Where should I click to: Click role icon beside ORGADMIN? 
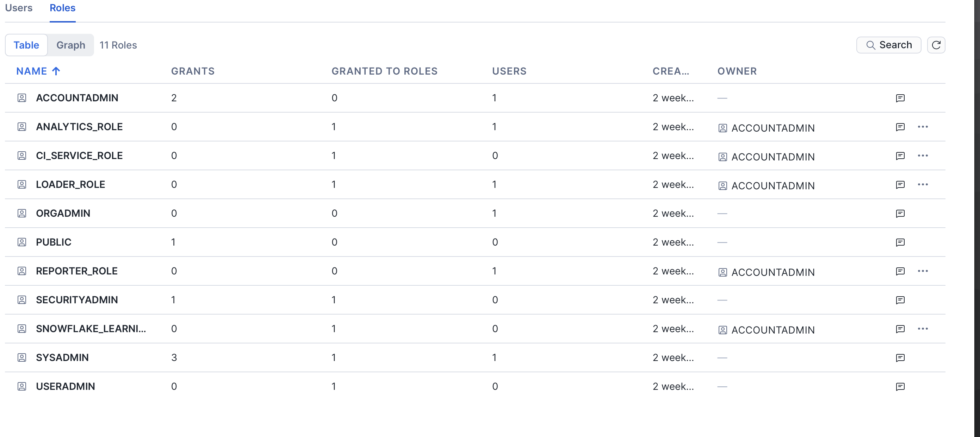point(22,213)
